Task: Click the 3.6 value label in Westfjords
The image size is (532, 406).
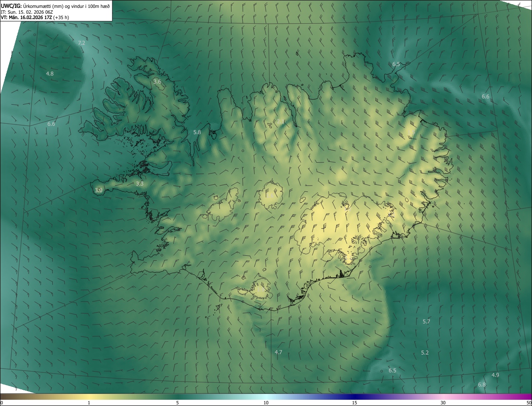Action: click(157, 82)
